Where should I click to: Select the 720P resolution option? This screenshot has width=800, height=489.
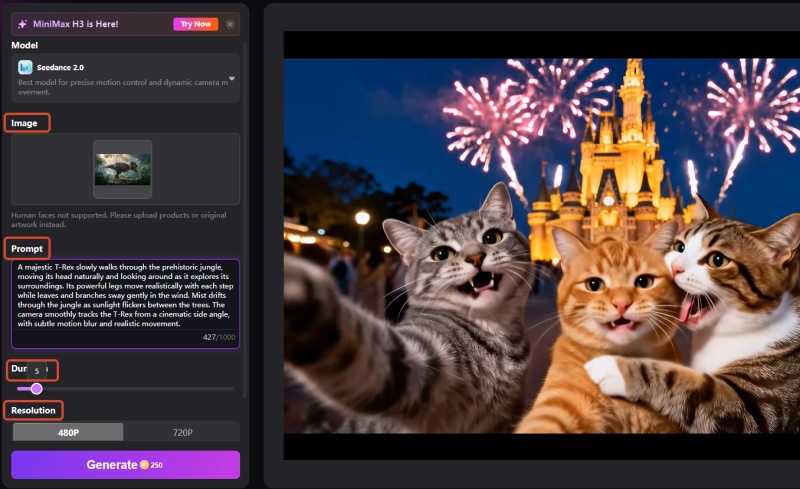[182, 432]
